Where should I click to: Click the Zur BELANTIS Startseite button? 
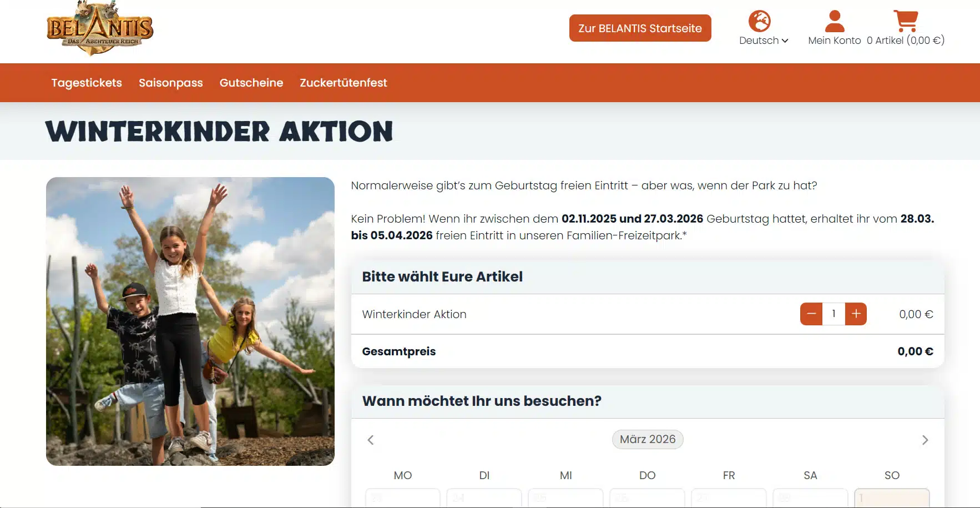(640, 28)
